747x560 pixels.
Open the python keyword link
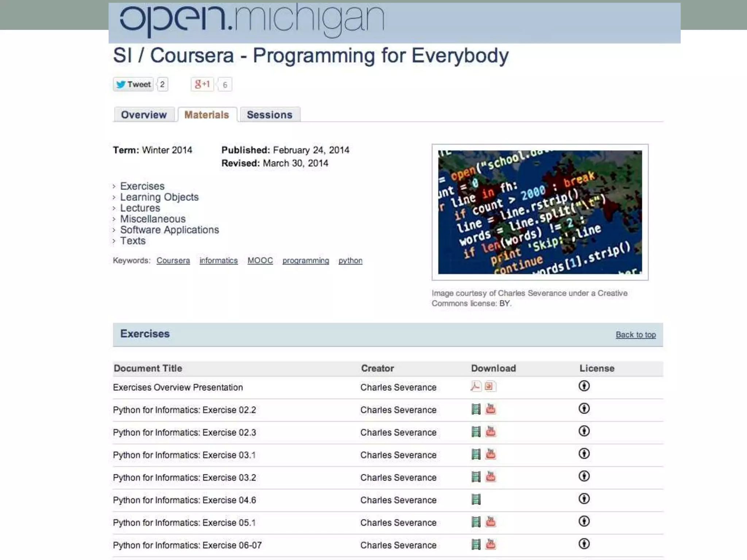pos(350,261)
